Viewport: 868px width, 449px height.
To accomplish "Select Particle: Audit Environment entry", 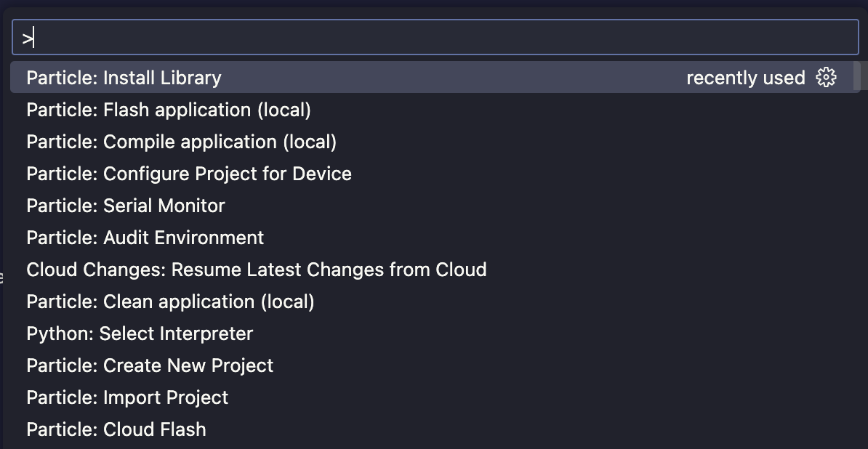I will coord(145,238).
